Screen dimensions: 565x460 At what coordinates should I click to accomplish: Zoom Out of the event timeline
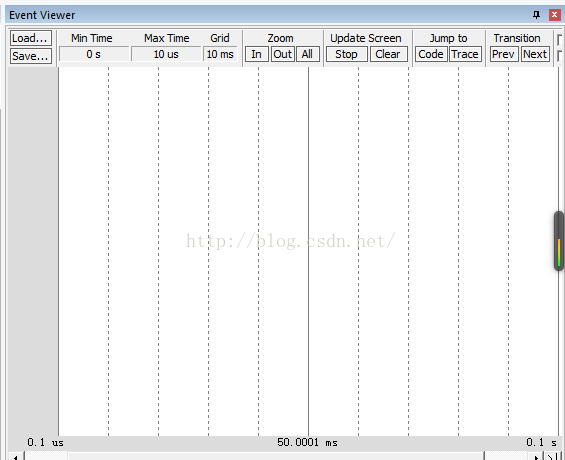click(282, 54)
